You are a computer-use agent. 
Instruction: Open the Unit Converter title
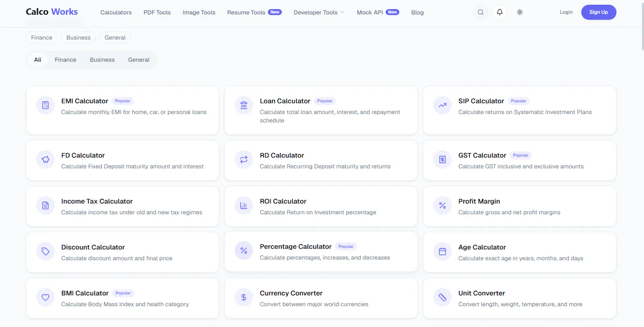(481, 293)
